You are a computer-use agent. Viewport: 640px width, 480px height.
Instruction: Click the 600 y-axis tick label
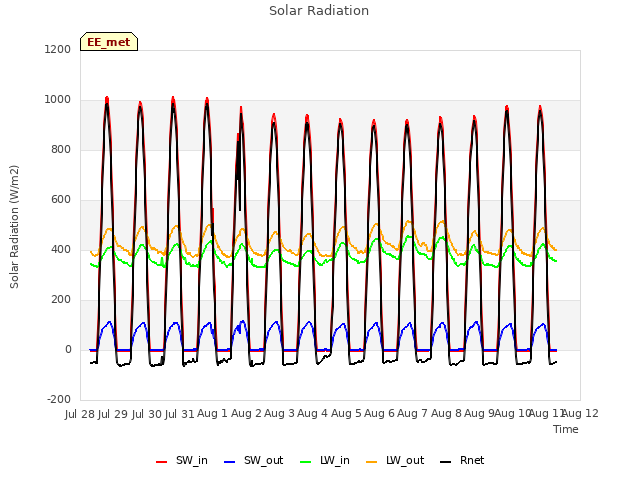coord(61,200)
